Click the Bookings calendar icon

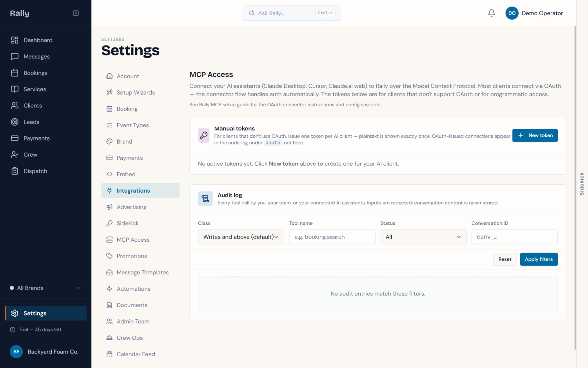click(x=15, y=73)
